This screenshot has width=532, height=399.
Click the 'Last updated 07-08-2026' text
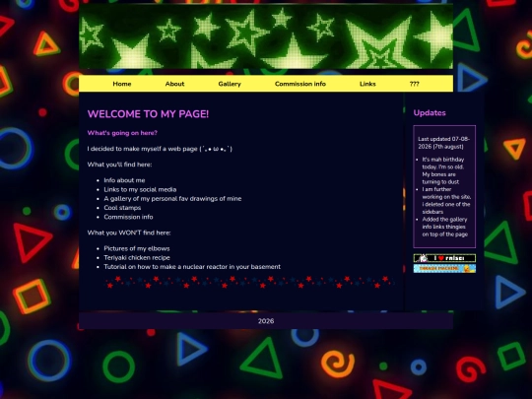(x=443, y=143)
